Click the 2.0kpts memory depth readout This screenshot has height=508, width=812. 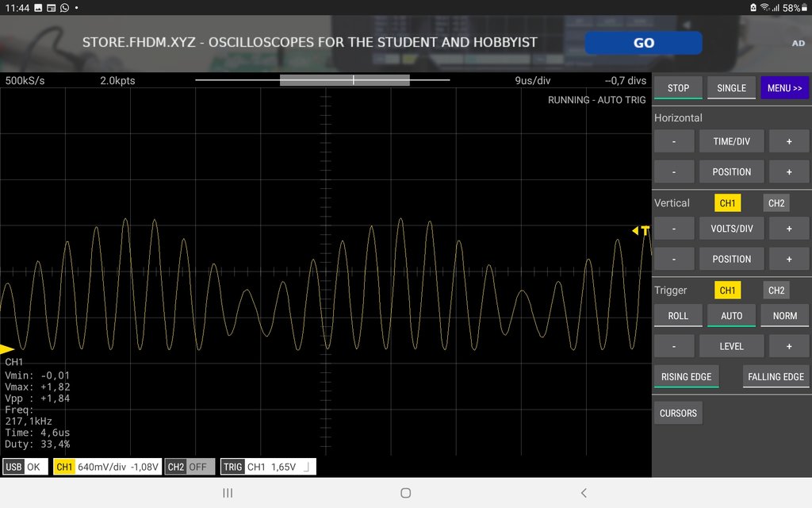click(x=117, y=80)
